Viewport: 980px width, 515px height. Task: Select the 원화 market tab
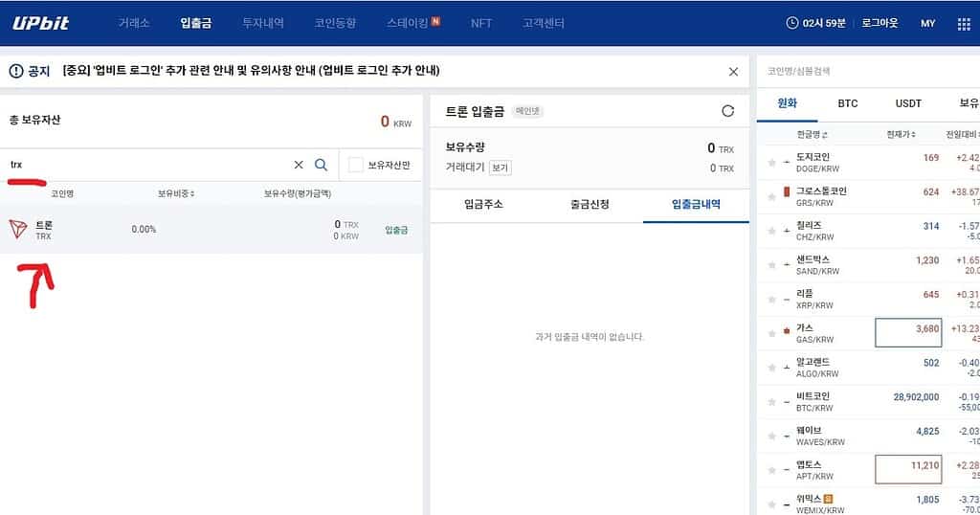pos(787,103)
